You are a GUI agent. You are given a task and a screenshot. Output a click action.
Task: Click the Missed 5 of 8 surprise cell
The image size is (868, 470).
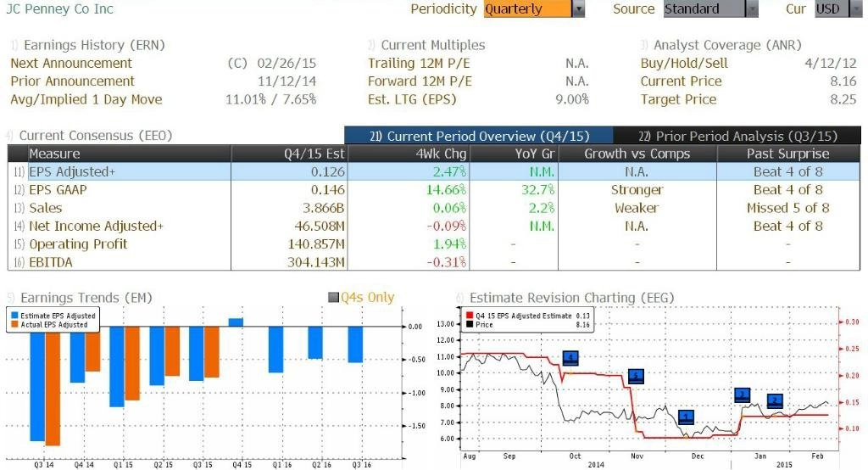click(x=787, y=208)
